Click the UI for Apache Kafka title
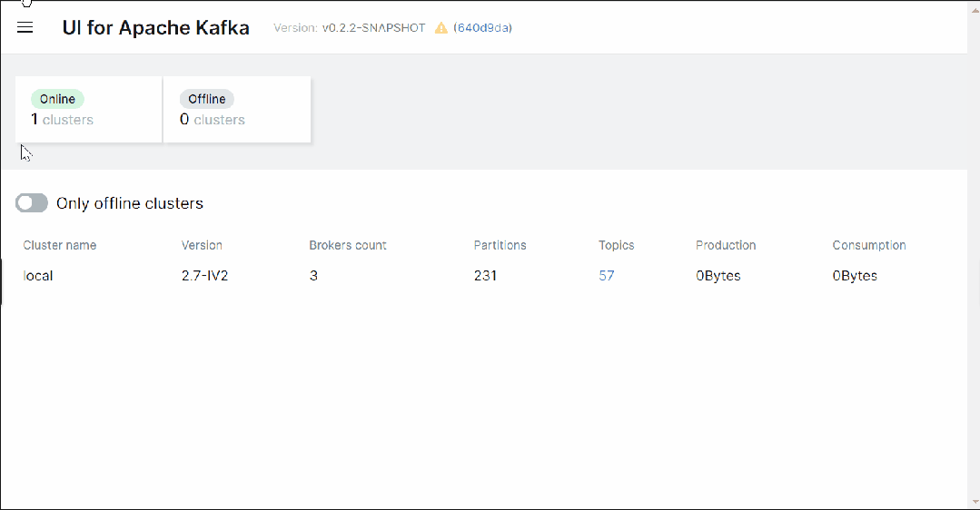Image resolution: width=980 pixels, height=510 pixels. click(x=155, y=28)
